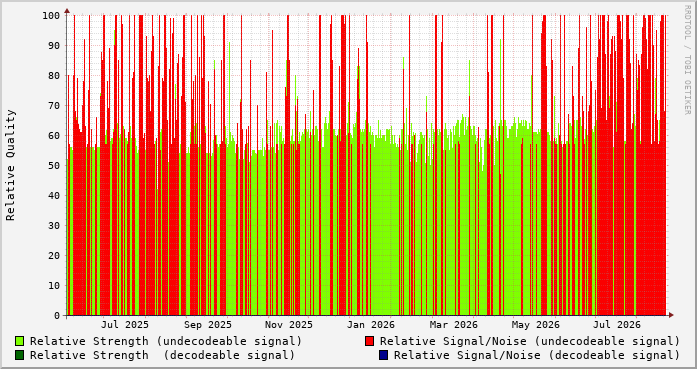Click the Jan 2026 axis label
This screenshot has width=697, height=369.
point(371,325)
